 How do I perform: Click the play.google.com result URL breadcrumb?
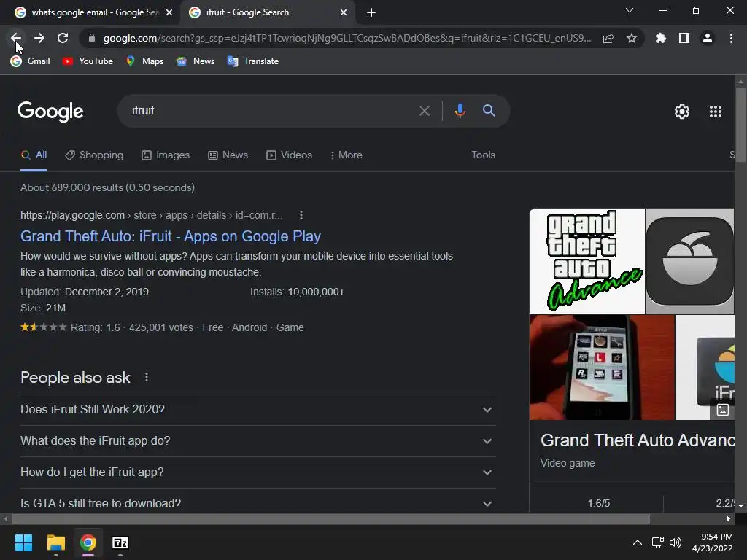pos(152,215)
